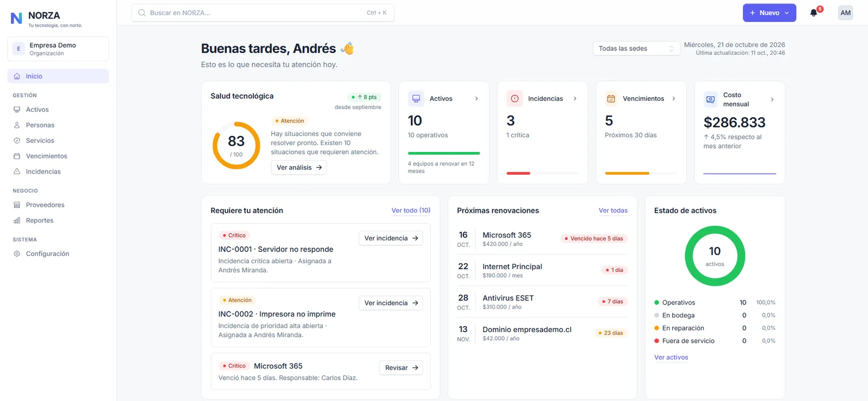Viewport: 868px width, 401px height.
Task: Click the NORZA logo icon
Action: (17, 18)
